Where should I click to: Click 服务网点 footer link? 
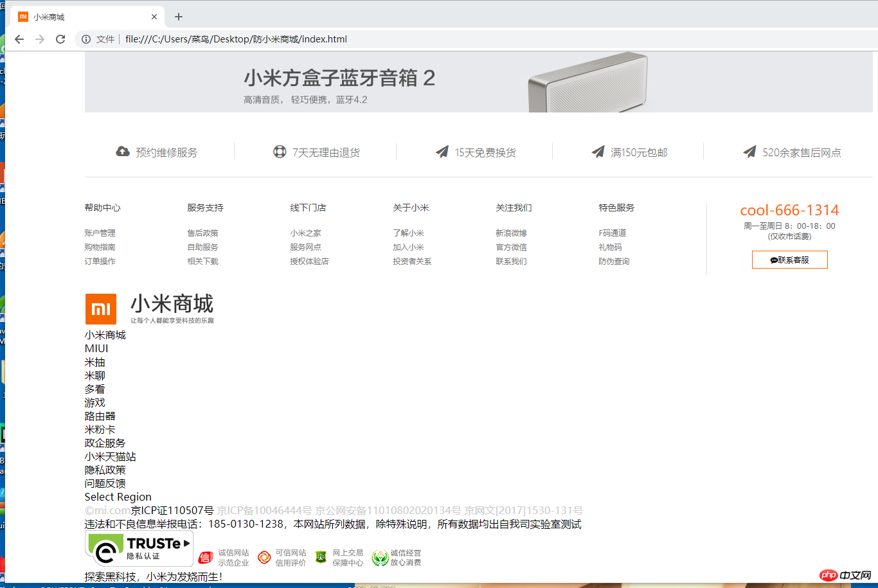click(305, 247)
